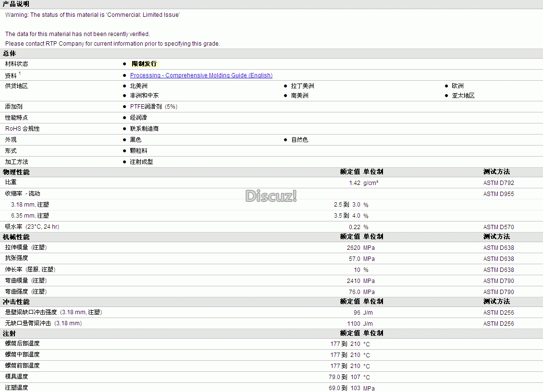Click the 添加剂 row label

tap(13, 107)
